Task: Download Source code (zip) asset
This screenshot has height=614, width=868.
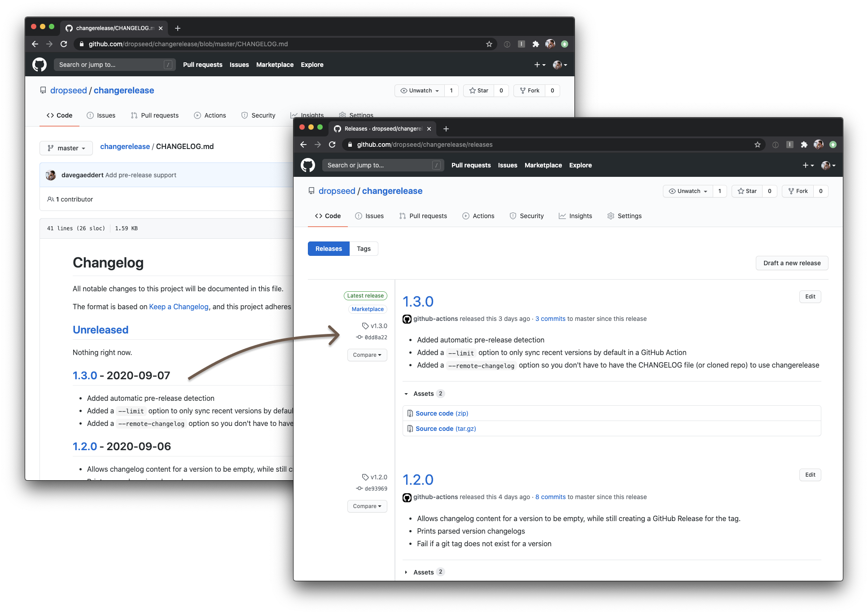Action: 442,413
